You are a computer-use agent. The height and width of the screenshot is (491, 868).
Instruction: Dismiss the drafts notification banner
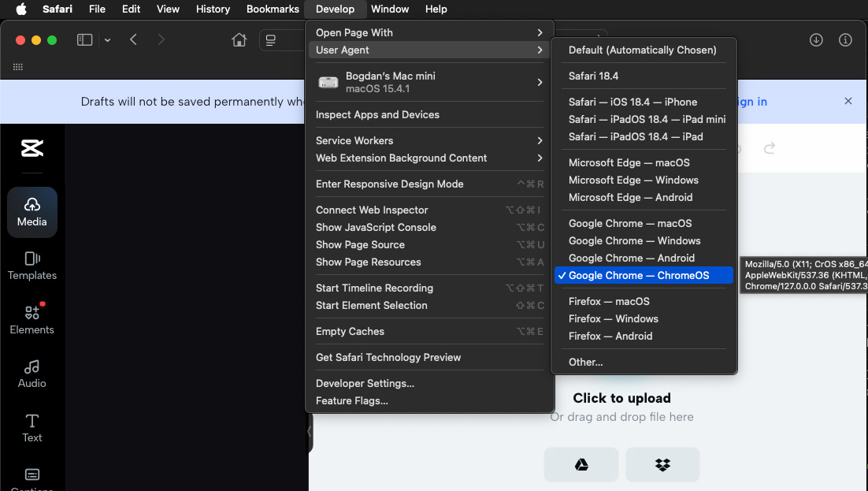pos(848,102)
